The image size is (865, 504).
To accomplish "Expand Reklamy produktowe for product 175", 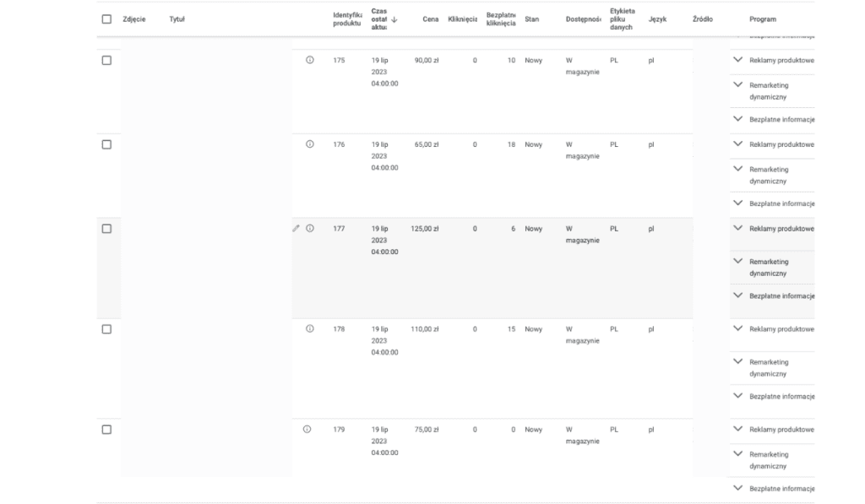I will [737, 60].
